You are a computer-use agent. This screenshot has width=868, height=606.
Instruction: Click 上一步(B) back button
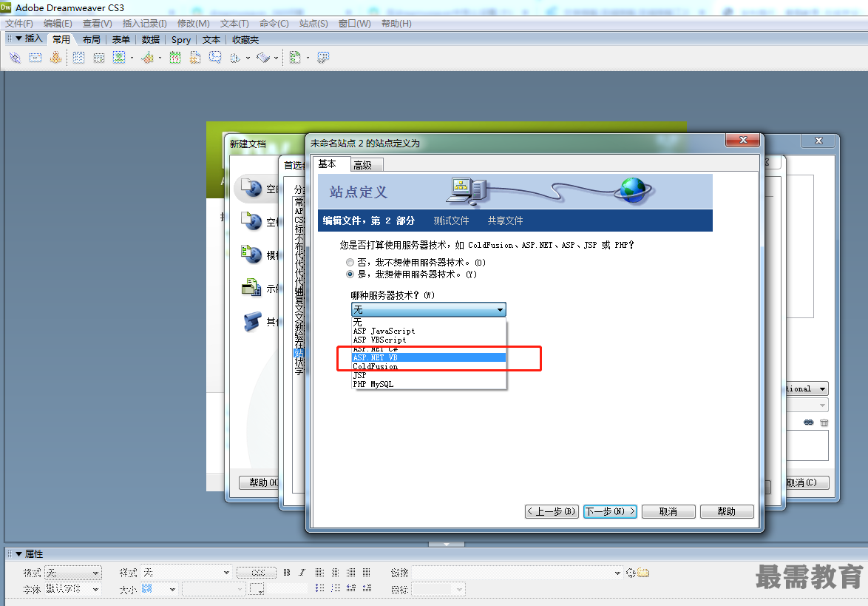552,511
